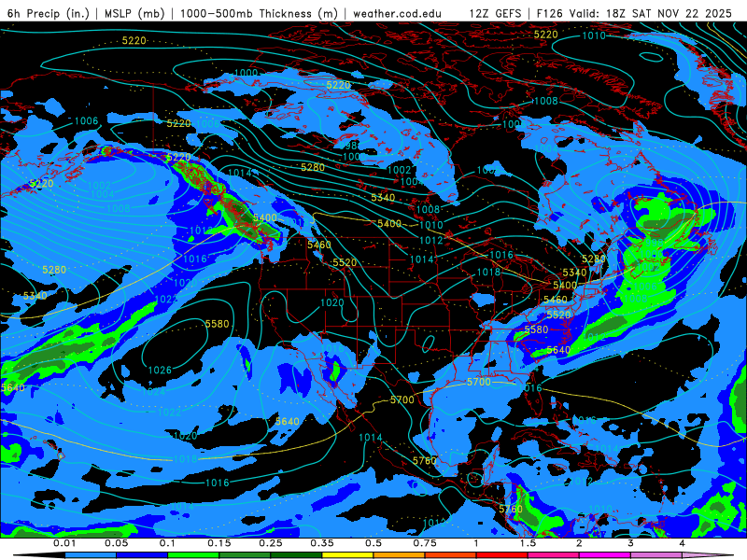Click the '1000-500mb Thickness (m)' title text
This screenshot has width=747, height=560.
tap(260, 13)
